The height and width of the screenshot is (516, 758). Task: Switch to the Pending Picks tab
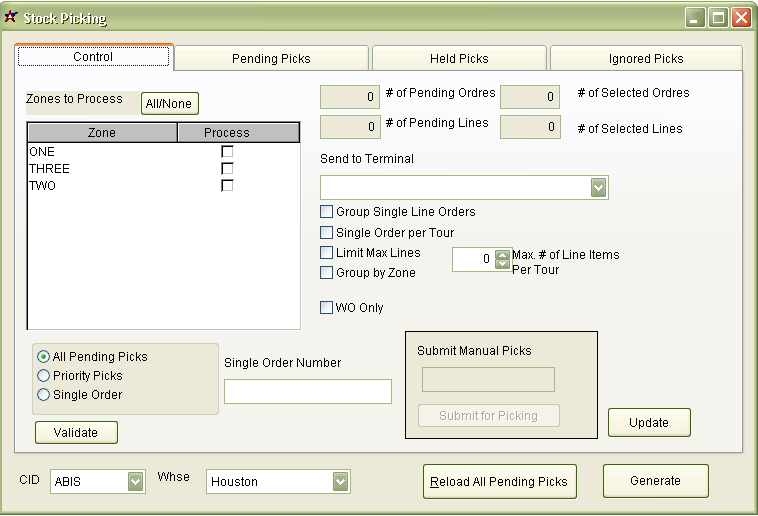point(271,59)
